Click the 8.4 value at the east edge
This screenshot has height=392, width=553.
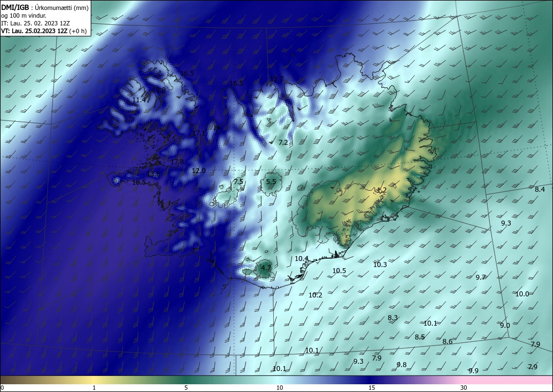540,190
